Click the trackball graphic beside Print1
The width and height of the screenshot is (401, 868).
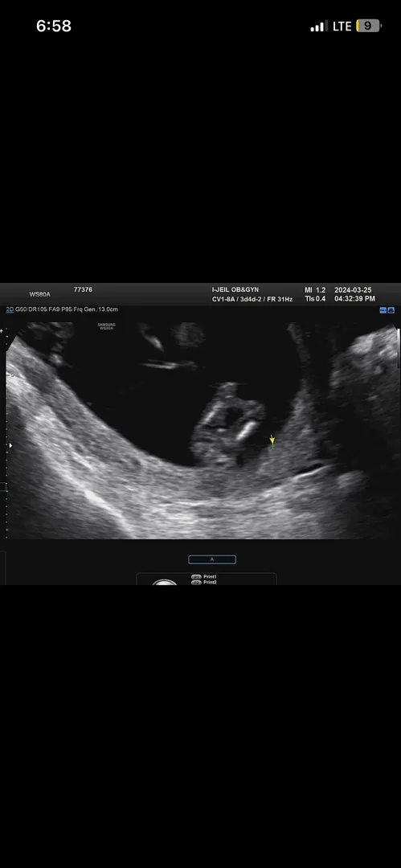click(x=165, y=582)
